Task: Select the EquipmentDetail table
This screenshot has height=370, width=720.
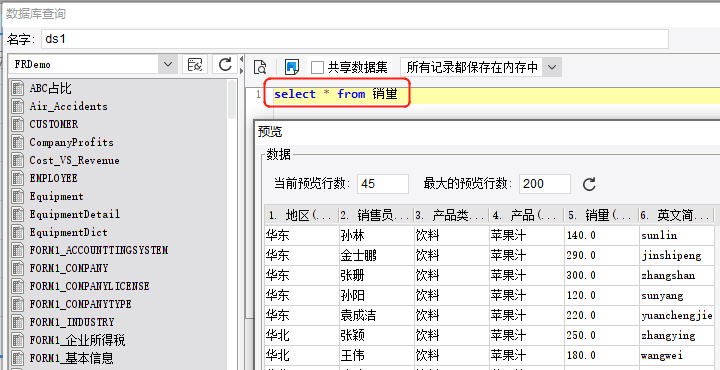Action: pos(74,214)
